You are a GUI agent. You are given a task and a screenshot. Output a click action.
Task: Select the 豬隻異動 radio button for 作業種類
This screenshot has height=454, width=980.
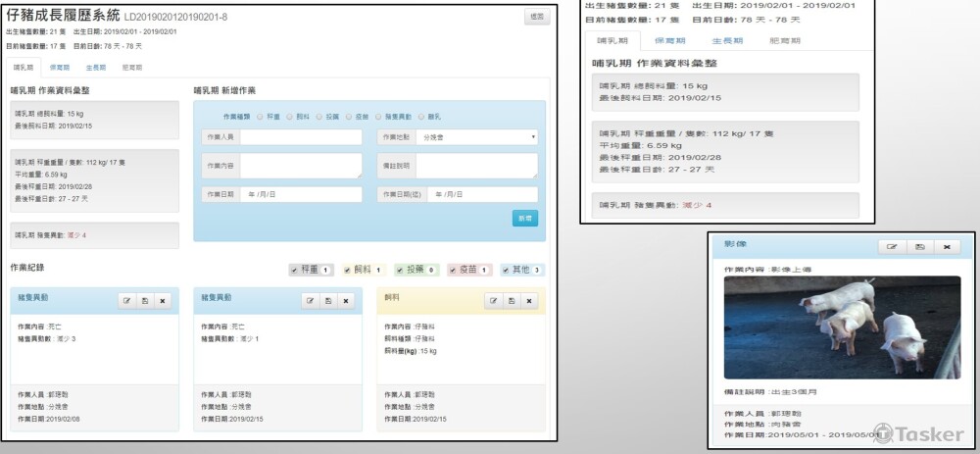point(378,116)
